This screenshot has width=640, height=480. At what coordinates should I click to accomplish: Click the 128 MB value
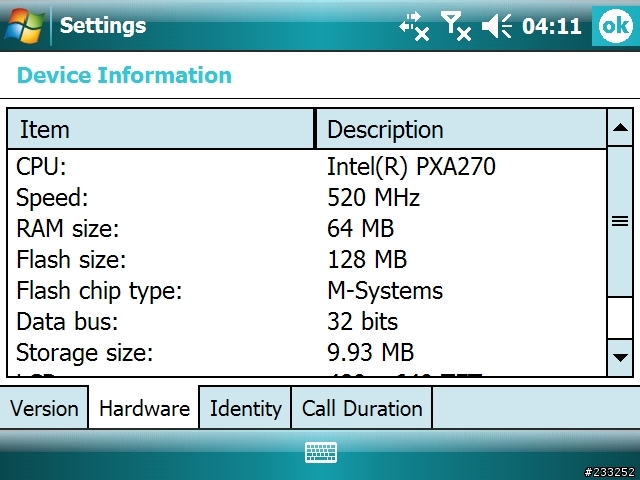(367, 260)
